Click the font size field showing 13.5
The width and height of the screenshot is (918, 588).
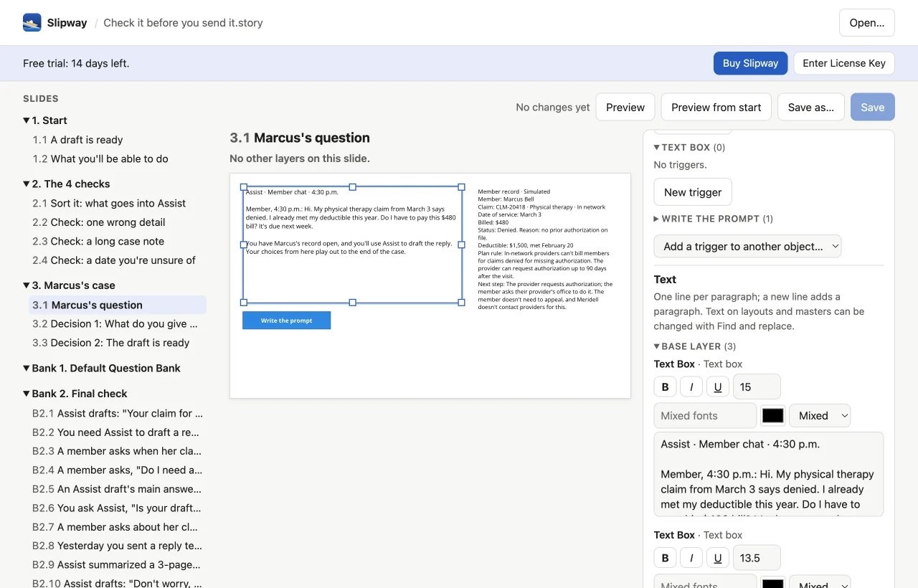tap(757, 557)
